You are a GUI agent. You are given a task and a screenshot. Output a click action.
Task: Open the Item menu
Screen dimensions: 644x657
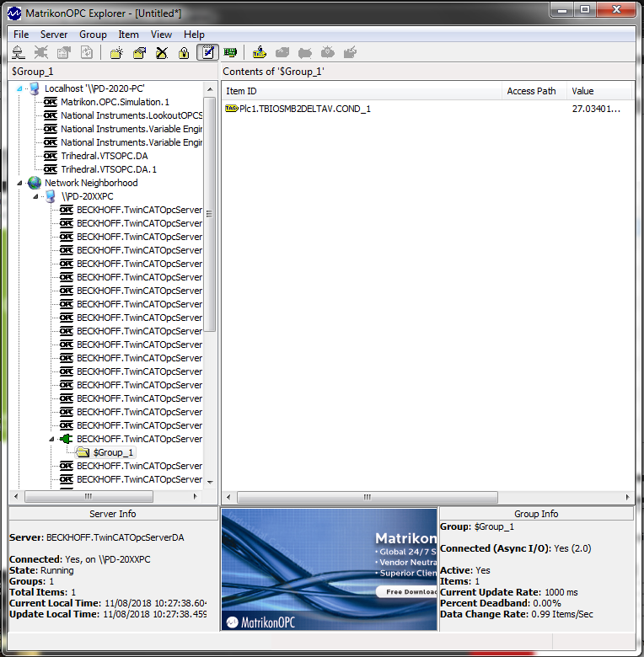[x=128, y=35]
